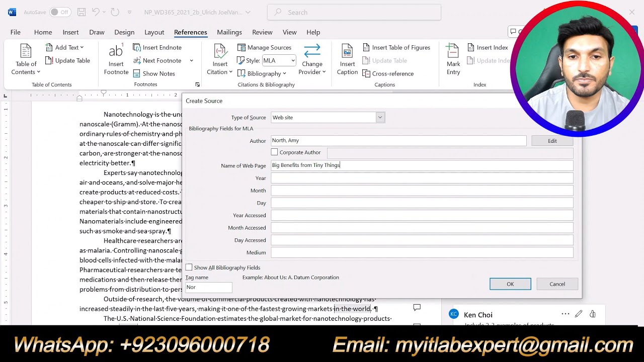The width and height of the screenshot is (644, 362).
Task: Click Cross-reference in Captions group
Action: coord(388,73)
